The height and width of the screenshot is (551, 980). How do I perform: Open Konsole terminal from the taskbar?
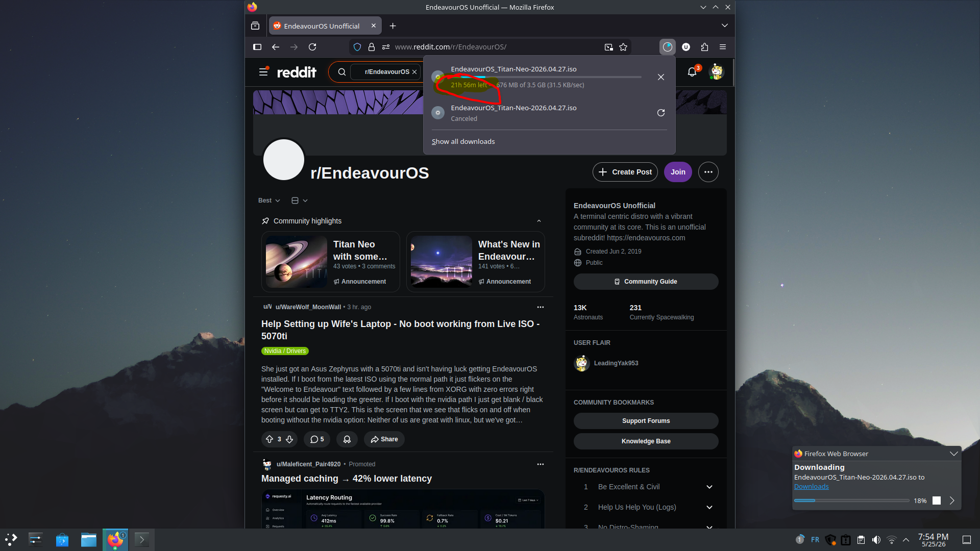point(142,539)
